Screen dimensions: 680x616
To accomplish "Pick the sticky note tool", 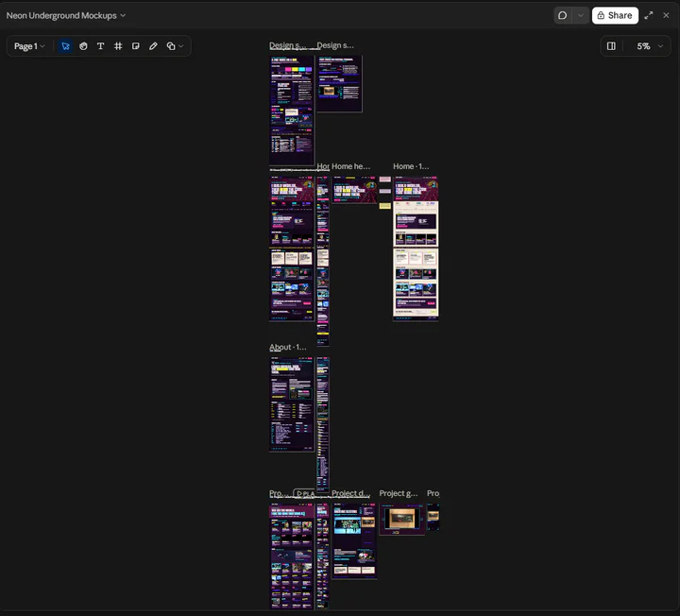I will (136, 46).
